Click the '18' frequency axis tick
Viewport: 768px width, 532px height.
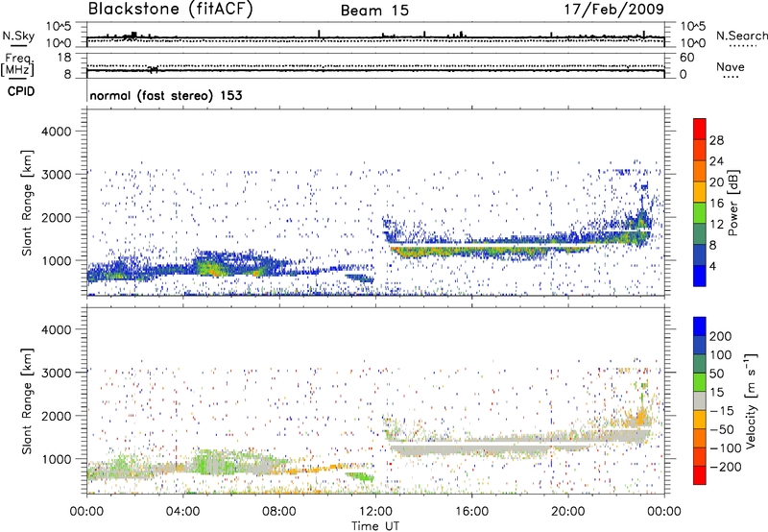pyautogui.click(x=64, y=58)
